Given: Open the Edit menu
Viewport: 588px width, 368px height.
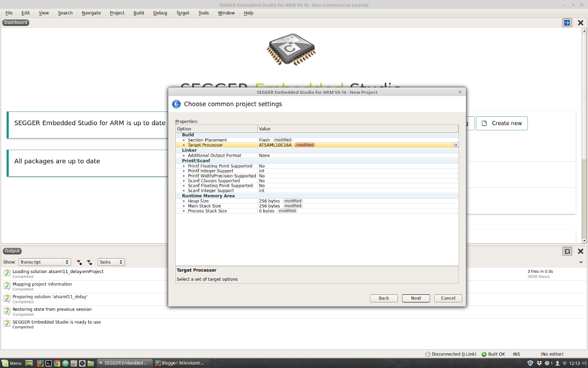Looking at the screenshot, I should tap(26, 13).
